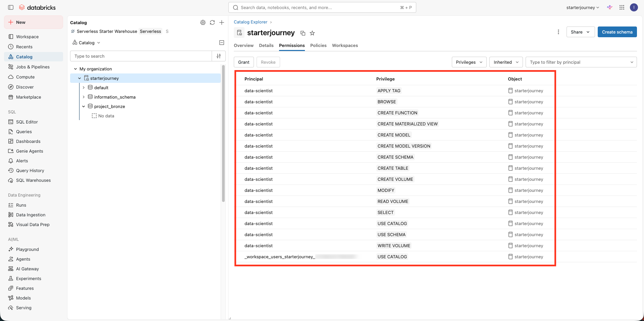The height and width of the screenshot is (321, 644).
Task: Open the Workspaces tab
Action: pos(345,45)
